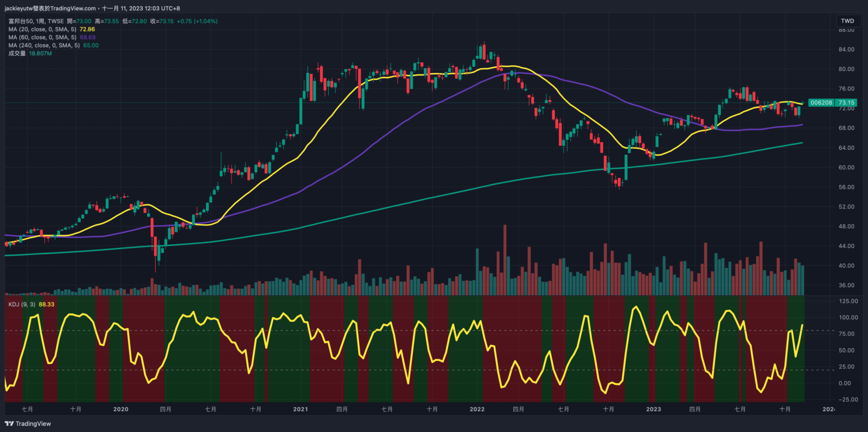Click the 80.00 price scale label

coord(846,69)
